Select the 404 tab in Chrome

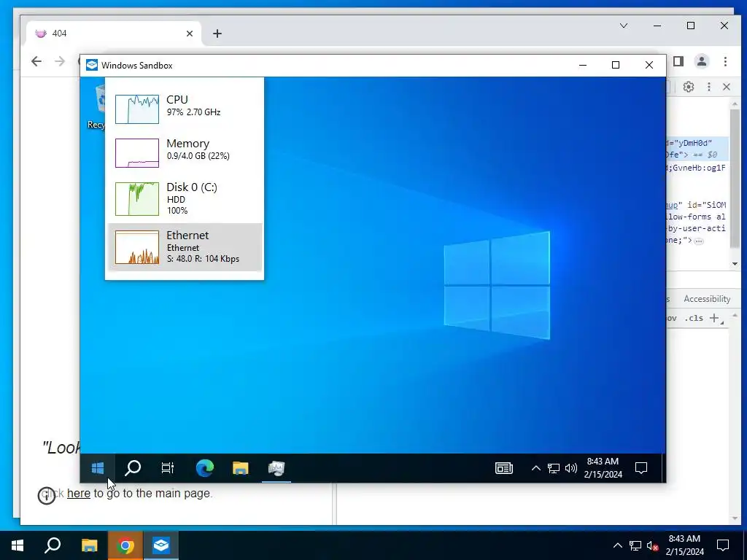(115, 34)
